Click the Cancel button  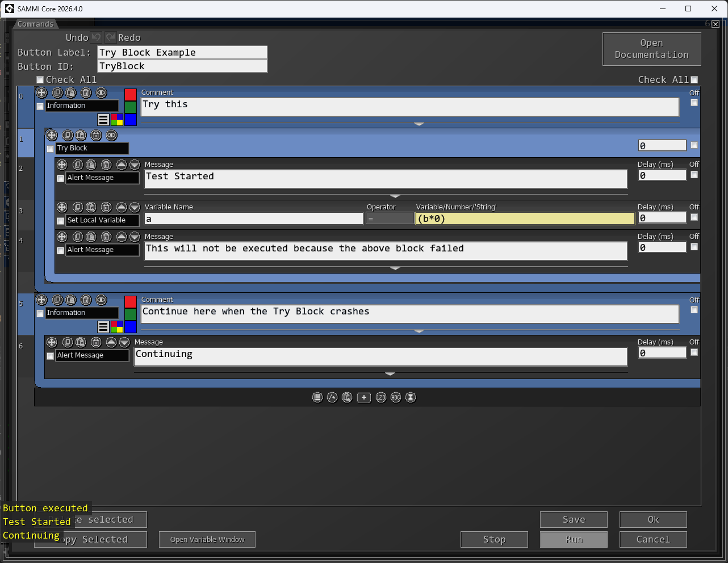(x=653, y=539)
